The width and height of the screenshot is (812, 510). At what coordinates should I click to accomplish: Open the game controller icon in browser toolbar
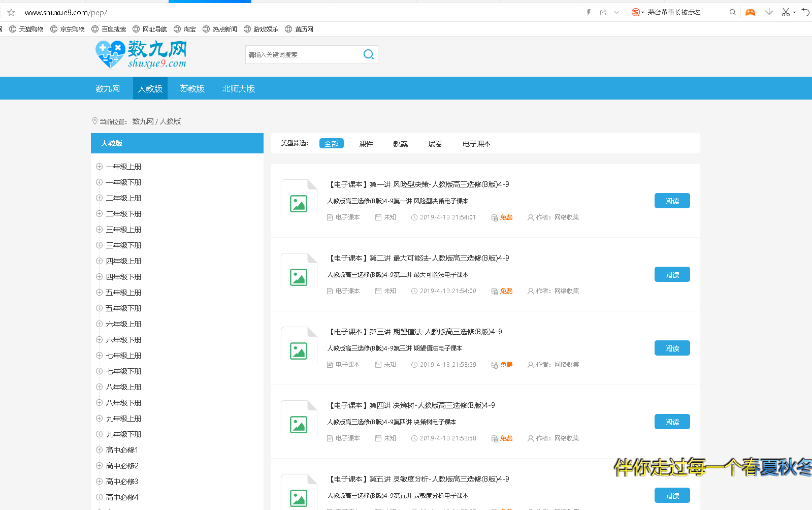click(750, 12)
